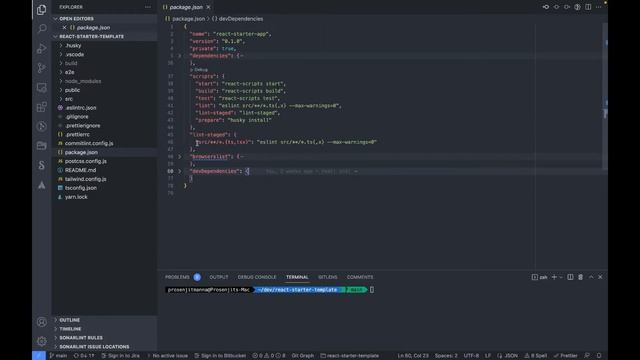Open notifications bell in status bar

599,356
